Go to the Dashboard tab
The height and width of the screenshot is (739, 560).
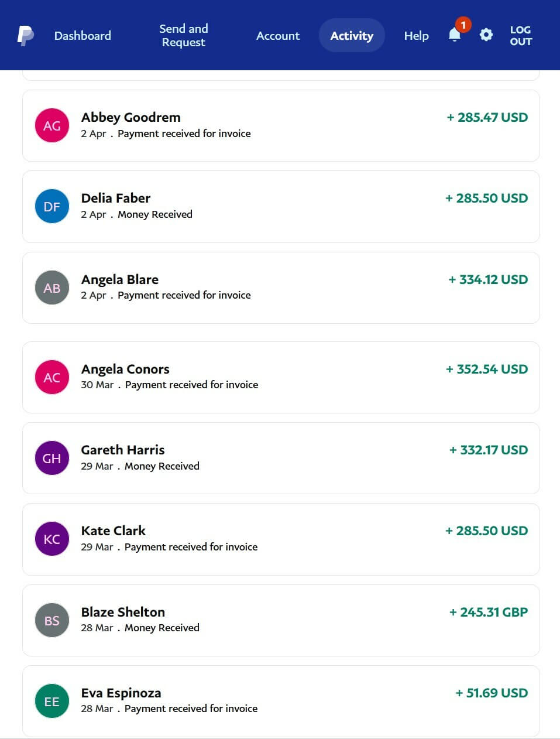tap(83, 36)
